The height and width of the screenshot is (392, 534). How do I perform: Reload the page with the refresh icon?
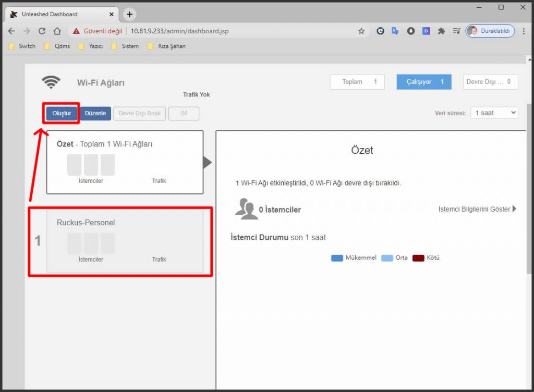42,31
